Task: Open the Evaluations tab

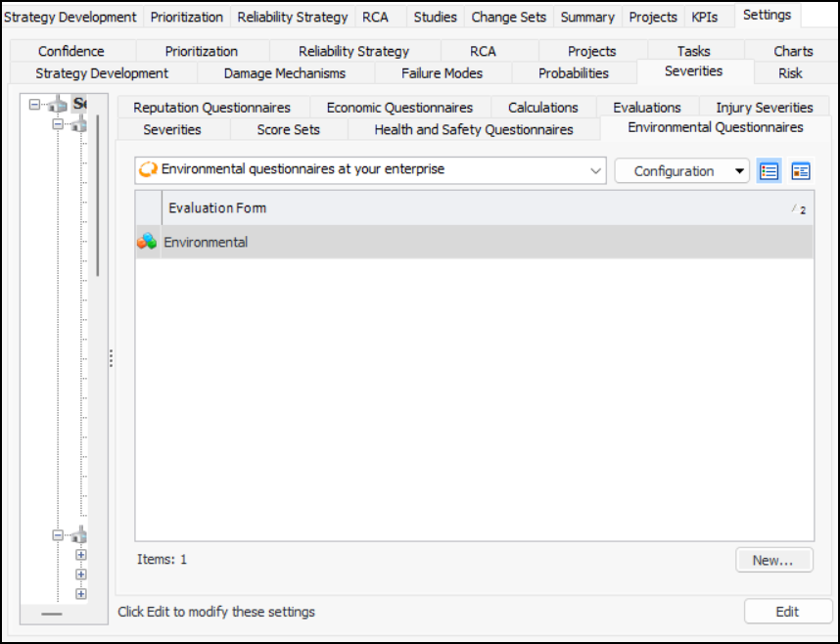Action: coord(646,108)
